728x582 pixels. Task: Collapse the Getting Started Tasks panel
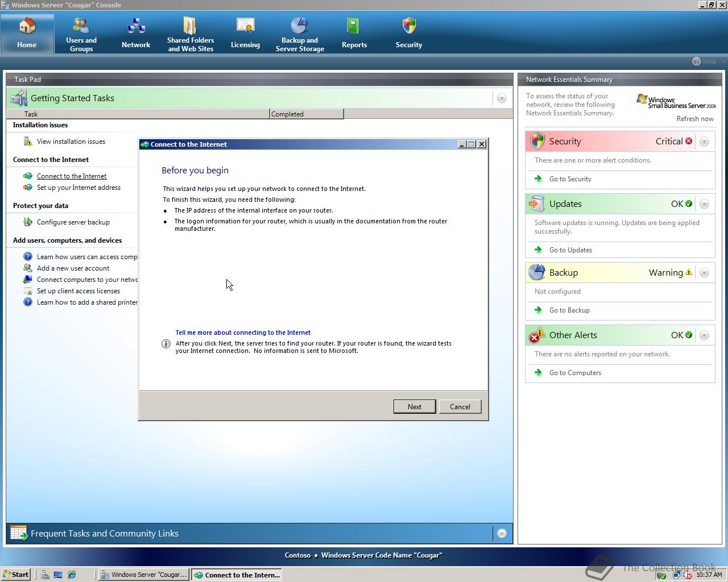point(502,98)
